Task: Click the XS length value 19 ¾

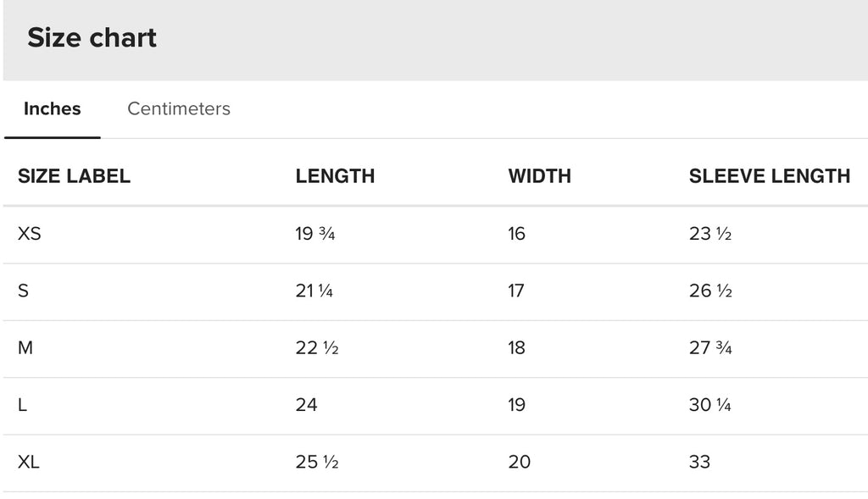Action: pos(315,234)
